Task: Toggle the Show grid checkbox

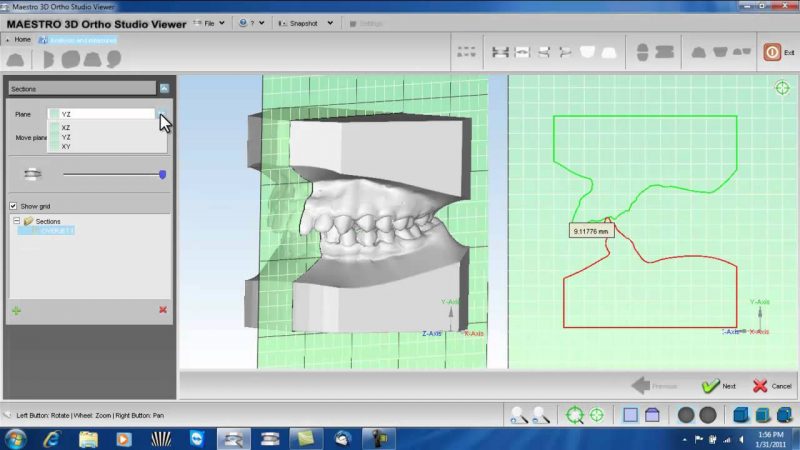Action: coord(13,206)
